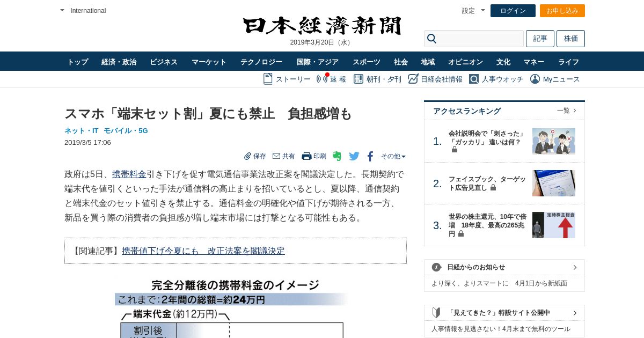Open 人事情報を見逃さない promo link
This screenshot has width=644, height=338.
501,329
